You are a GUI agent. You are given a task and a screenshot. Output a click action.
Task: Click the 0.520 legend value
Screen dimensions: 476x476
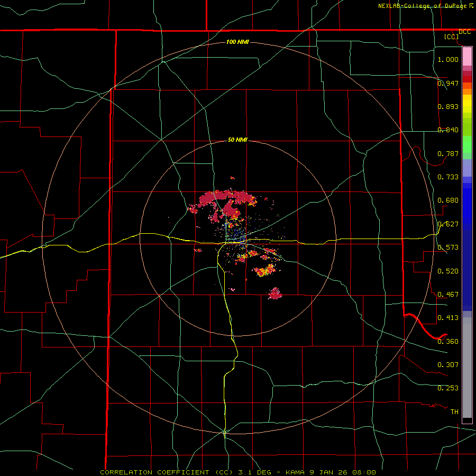click(448, 271)
